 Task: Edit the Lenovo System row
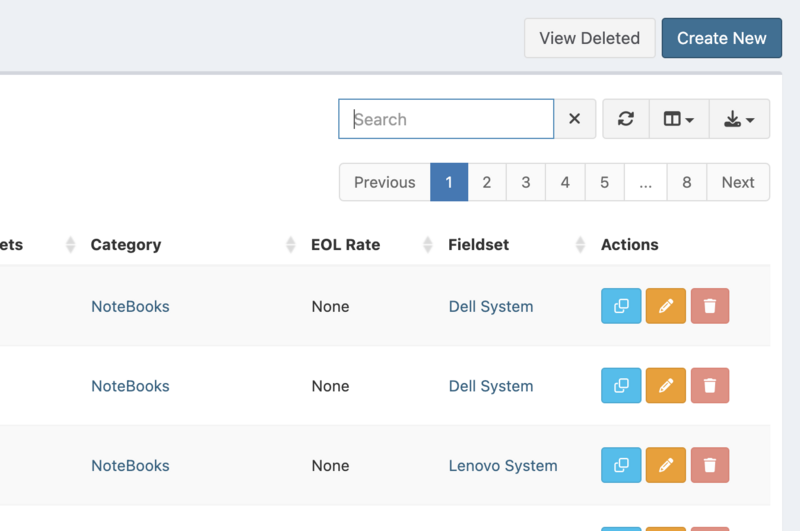pyautogui.click(x=666, y=465)
